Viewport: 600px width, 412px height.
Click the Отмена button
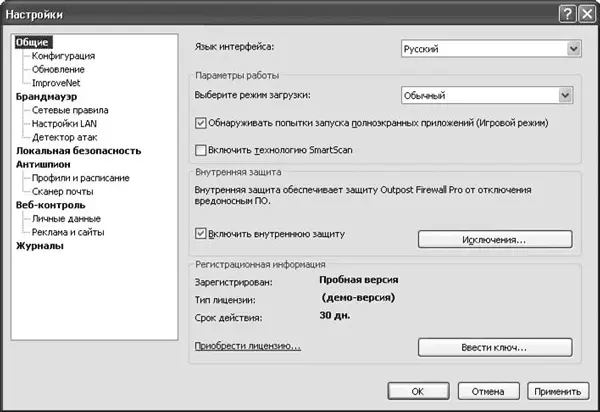coord(488,391)
